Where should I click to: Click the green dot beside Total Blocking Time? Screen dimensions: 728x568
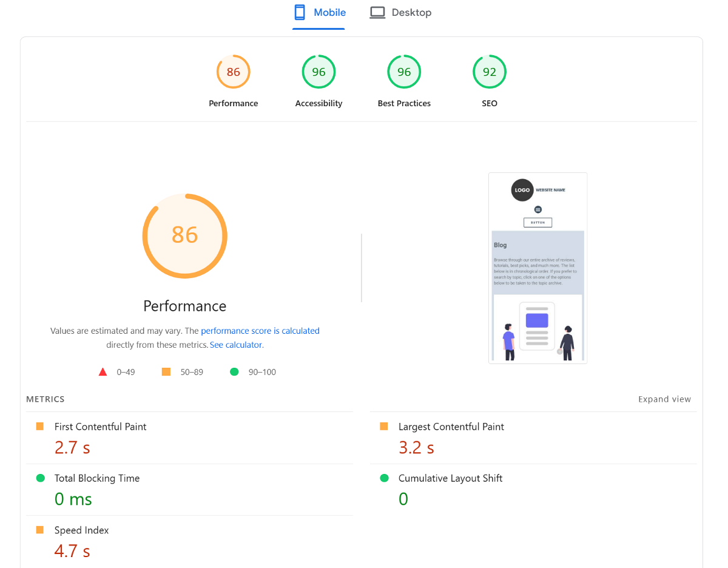click(x=40, y=478)
